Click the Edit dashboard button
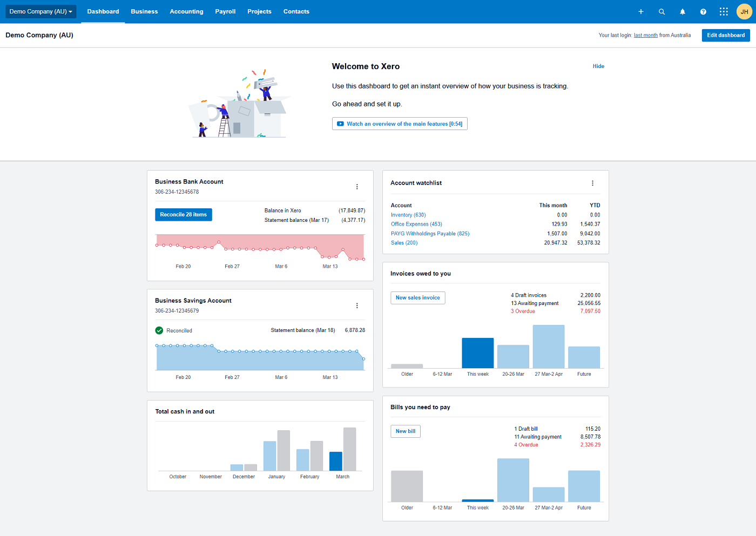This screenshot has height=536, width=756. point(725,35)
